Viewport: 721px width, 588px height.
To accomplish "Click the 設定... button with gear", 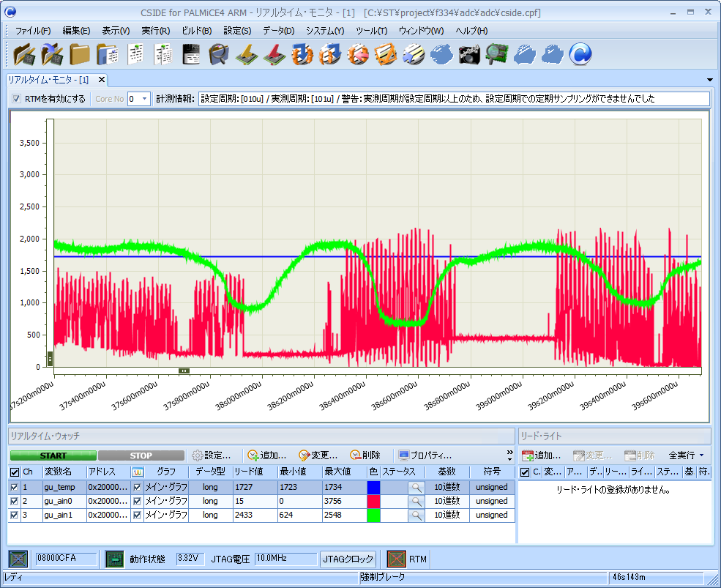I will click(x=212, y=455).
